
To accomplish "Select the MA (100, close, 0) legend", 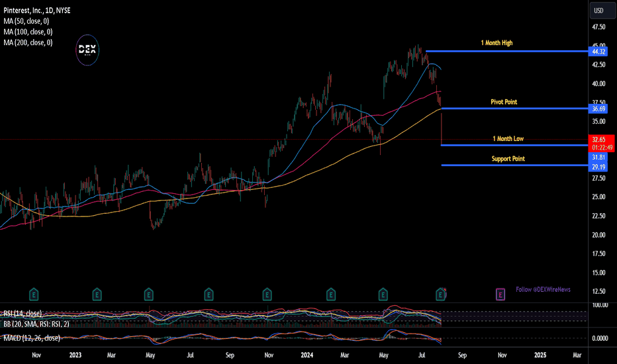I will tap(28, 32).
